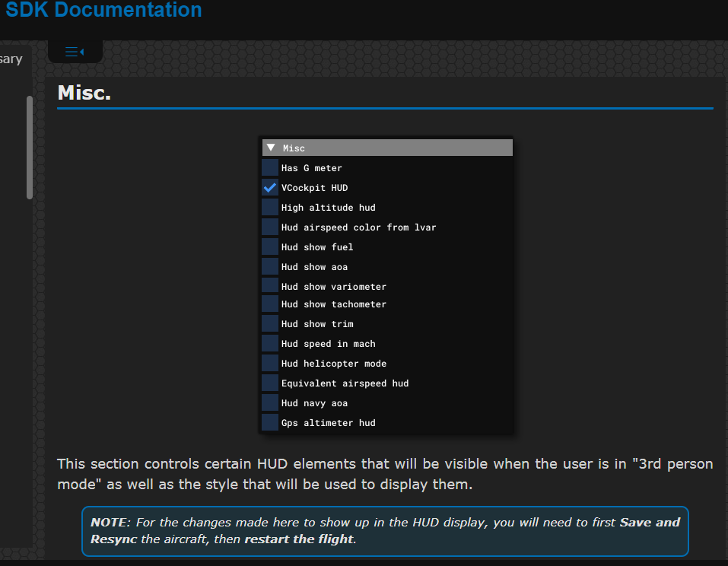The height and width of the screenshot is (566, 728).
Task: Check Hud speed in mach
Action: click(269, 343)
